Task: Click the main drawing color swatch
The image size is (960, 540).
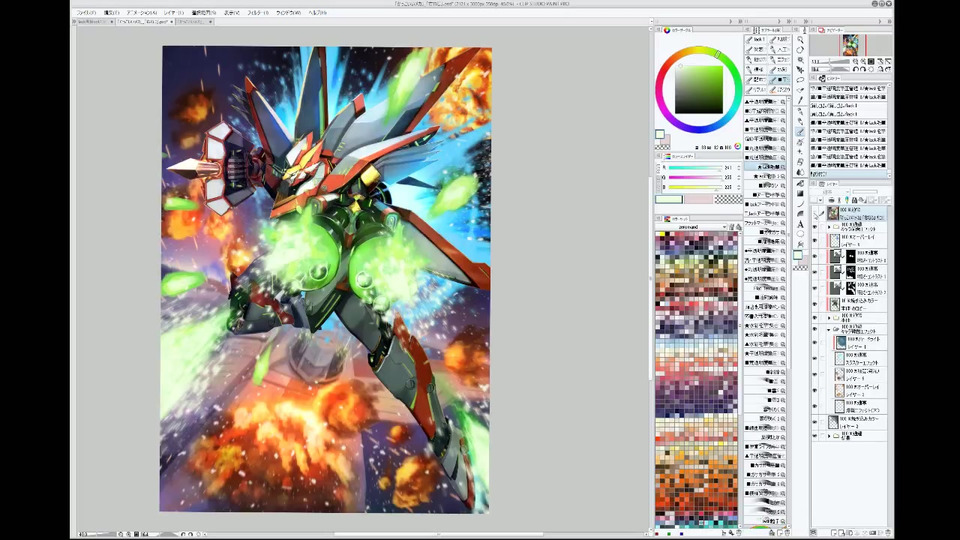Action: [659, 134]
